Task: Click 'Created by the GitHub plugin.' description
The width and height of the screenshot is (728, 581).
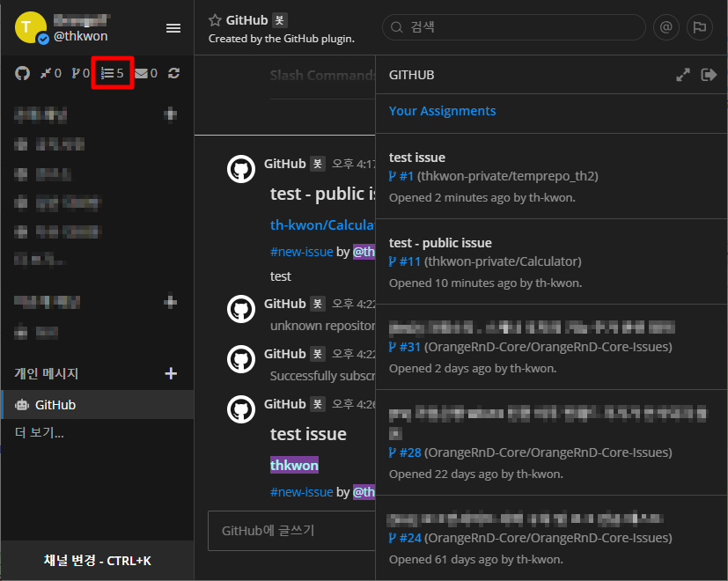Action: pyautogui.click(x=282, y=39)
